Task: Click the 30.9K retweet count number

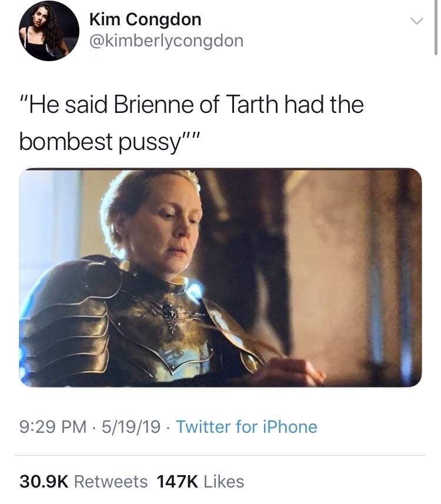Action: click(x=45, y=482)
